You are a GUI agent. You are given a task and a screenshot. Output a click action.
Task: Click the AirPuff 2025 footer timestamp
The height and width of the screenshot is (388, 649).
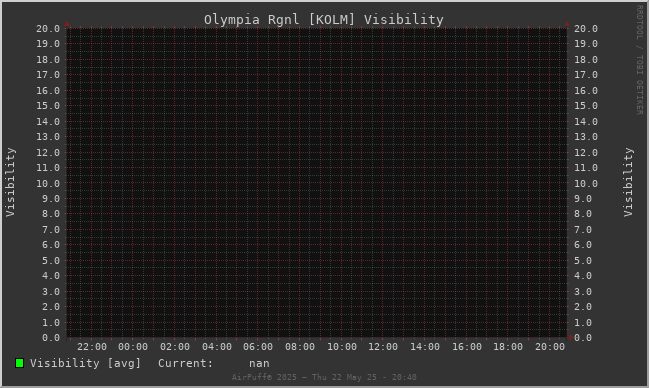pos(324,377)
